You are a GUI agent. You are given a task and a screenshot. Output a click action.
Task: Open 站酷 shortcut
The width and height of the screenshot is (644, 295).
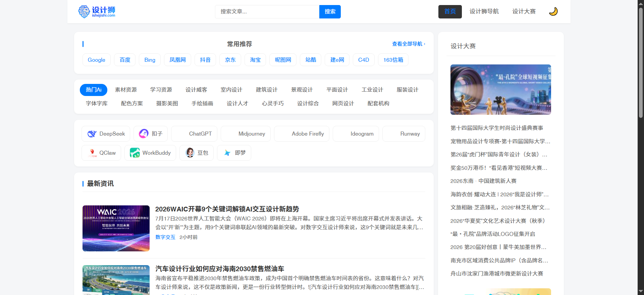coord(311,60)
